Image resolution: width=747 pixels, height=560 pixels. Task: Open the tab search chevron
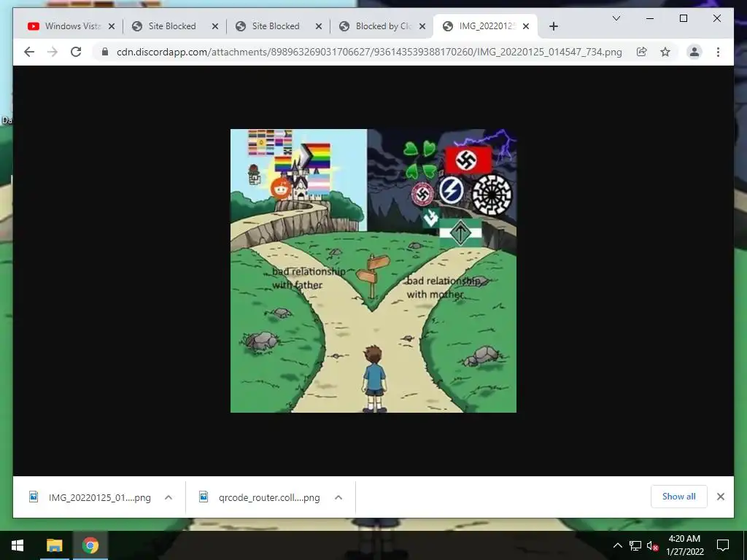coord(616,18)
